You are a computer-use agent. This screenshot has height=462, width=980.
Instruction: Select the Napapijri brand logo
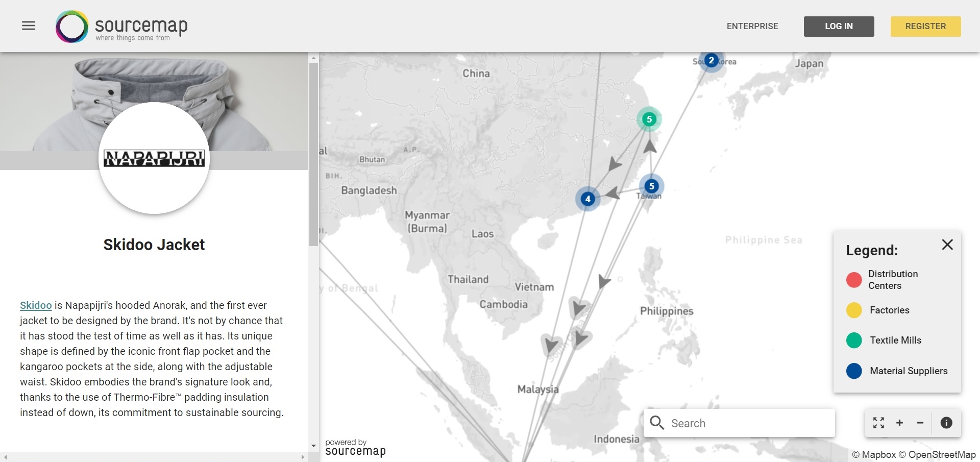(154, 159)
